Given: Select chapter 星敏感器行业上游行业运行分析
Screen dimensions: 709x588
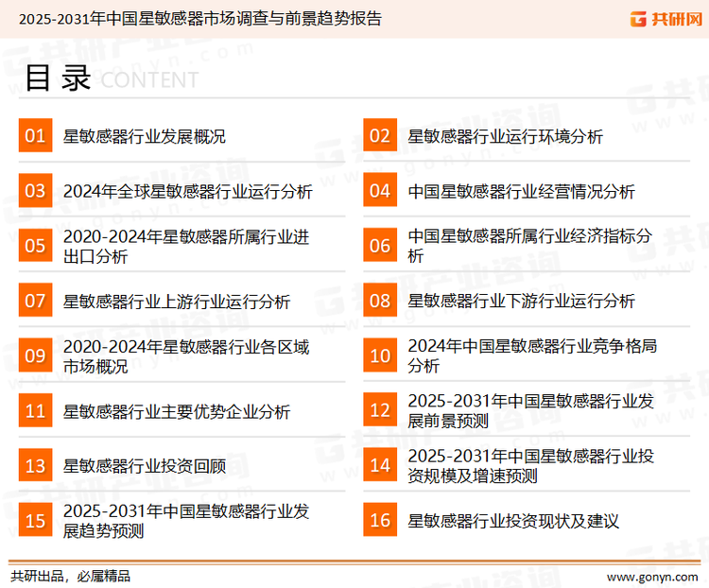Looking at the screenshot, I should click(177, 302).
